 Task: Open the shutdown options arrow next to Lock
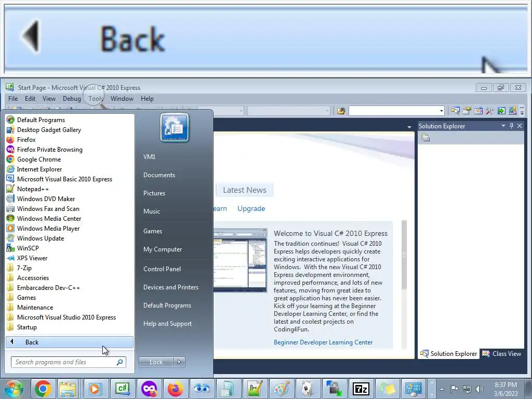click(x=179, y=362)
